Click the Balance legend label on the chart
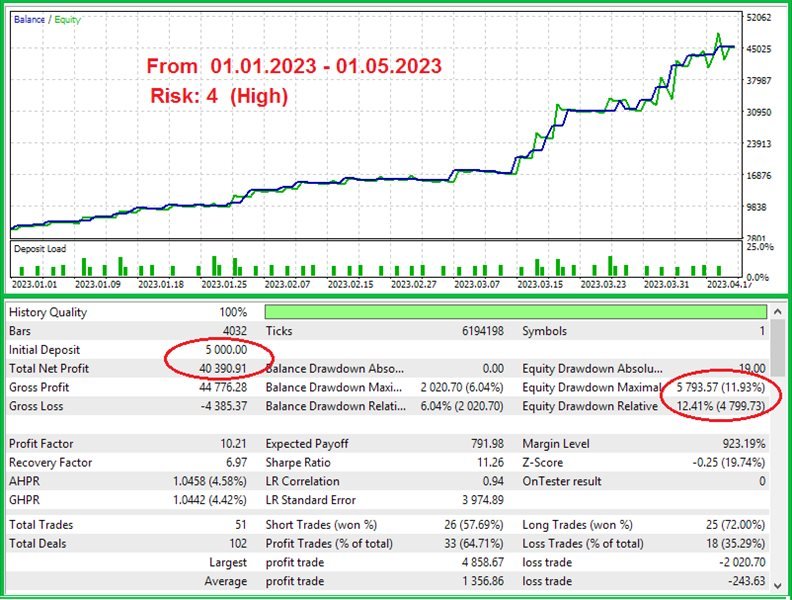 coord(28,19)
